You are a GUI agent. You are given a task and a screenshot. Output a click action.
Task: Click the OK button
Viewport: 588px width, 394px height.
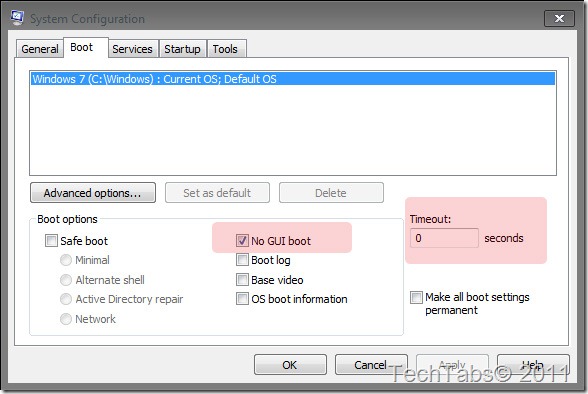pos(290,365)
